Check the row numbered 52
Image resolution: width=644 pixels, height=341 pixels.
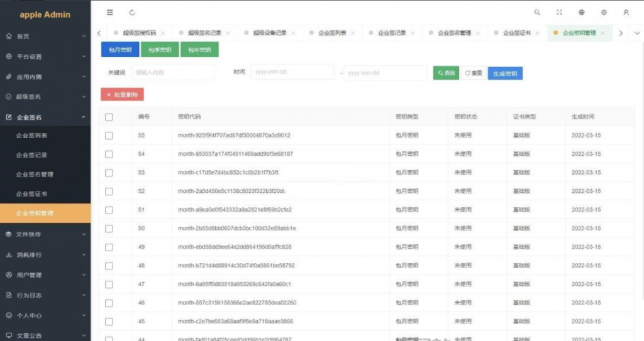point(109,191)
